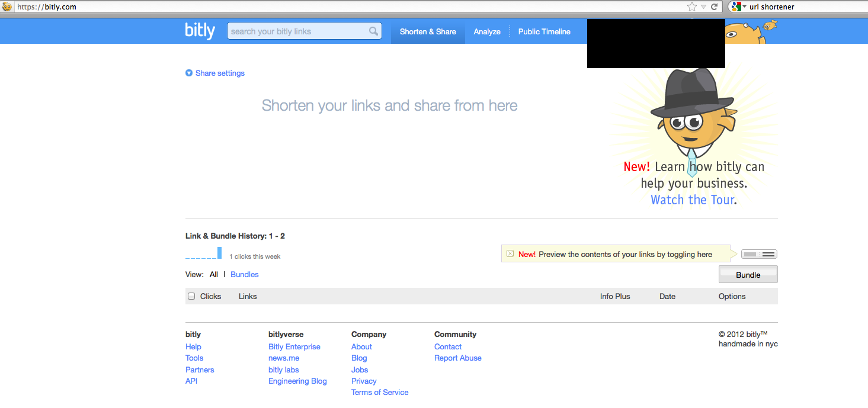Click the search magnifier icon
Screen dimensions: 868x408
click(373, 31)
